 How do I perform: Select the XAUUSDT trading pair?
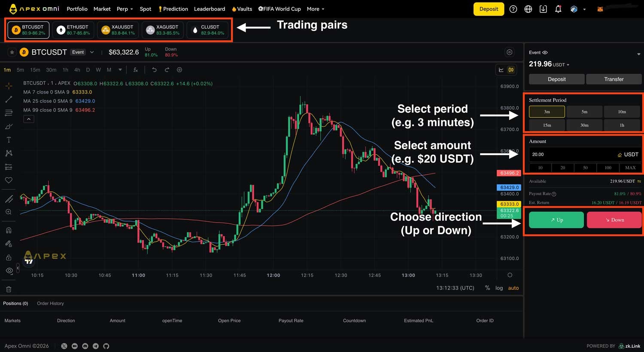point(118,30)
